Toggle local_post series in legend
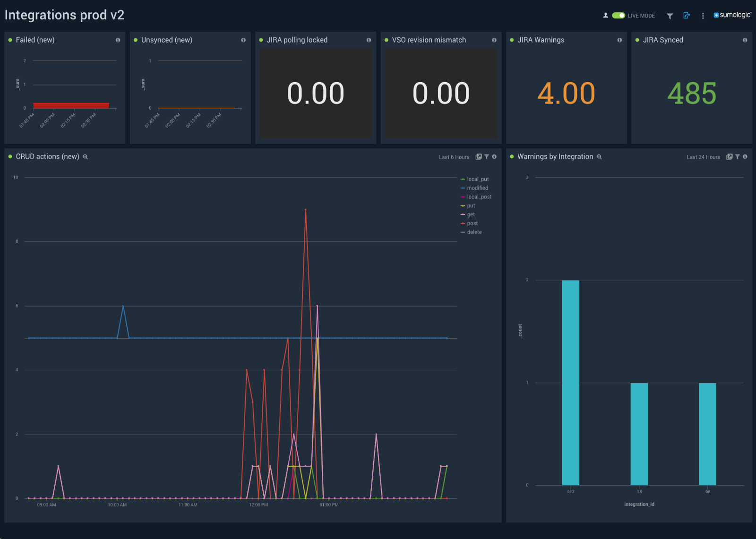The width and height of the screenshot is (756, 539). click(x=476, y=197)
